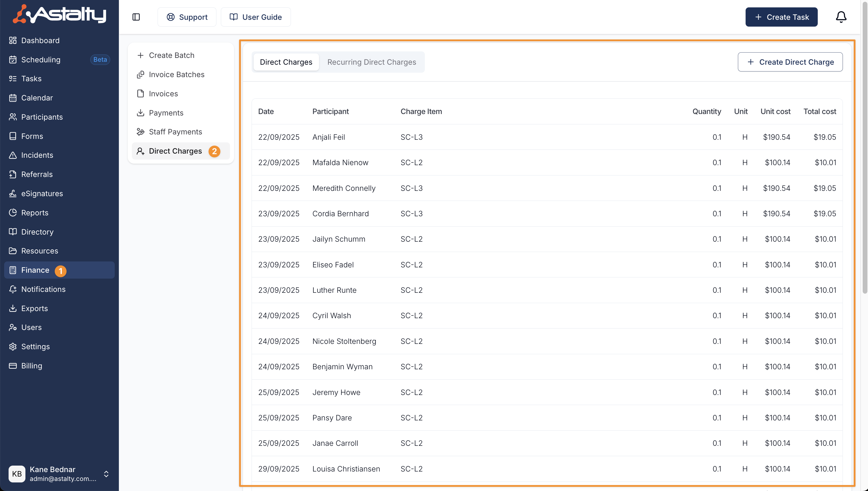The width and height of the screenshot is (868, 491).
Task: Click Create Batch in the finance menu
Action: click(x=171, y=55)
